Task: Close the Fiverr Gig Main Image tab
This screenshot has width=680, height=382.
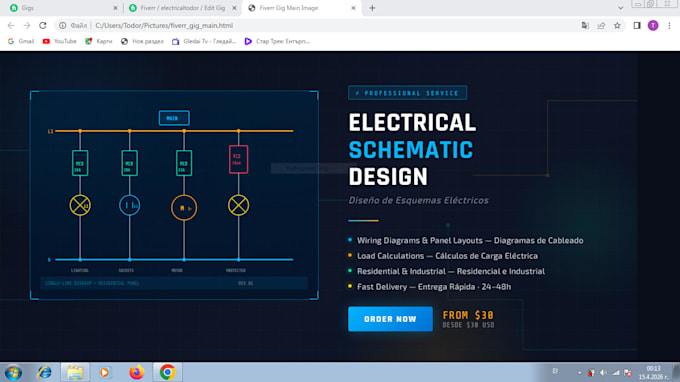Action: click(x=353, y=8)
